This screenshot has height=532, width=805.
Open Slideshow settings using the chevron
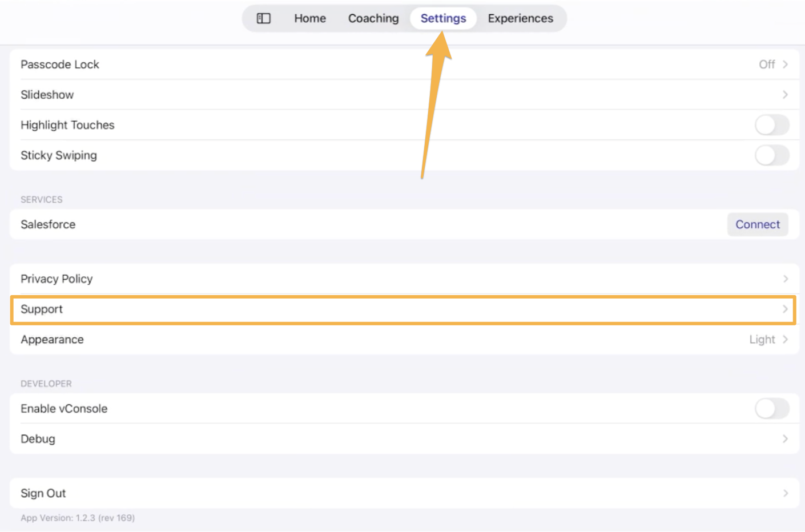click(786, 95)
